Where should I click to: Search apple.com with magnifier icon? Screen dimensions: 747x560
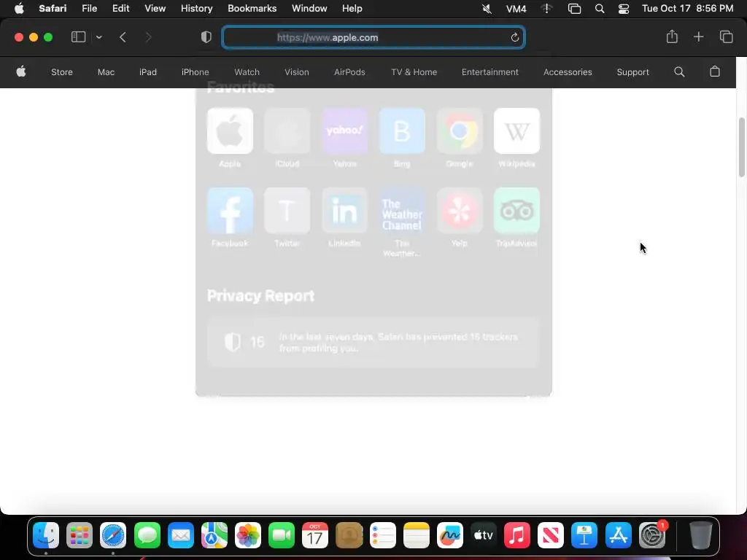click(x=679, y=72)
